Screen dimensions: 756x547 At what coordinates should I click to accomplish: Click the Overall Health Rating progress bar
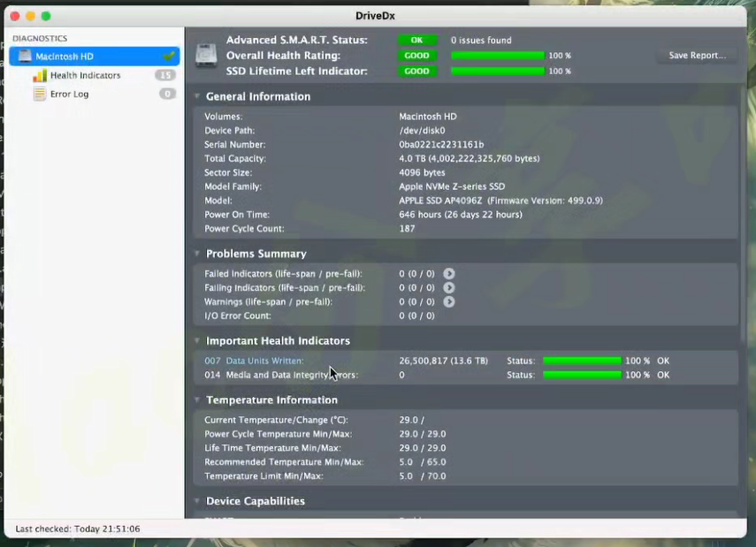coord(498,56)
